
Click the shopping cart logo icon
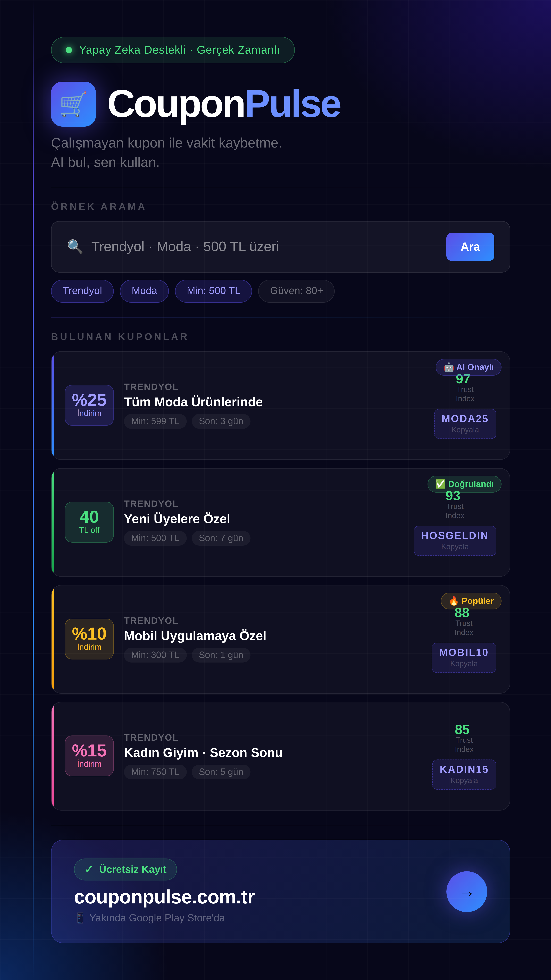[x=73, y=103]
